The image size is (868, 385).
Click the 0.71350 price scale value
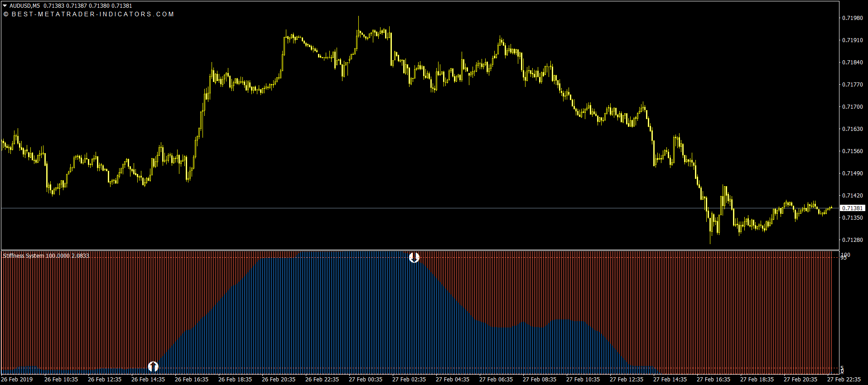(x=852, y=218)
